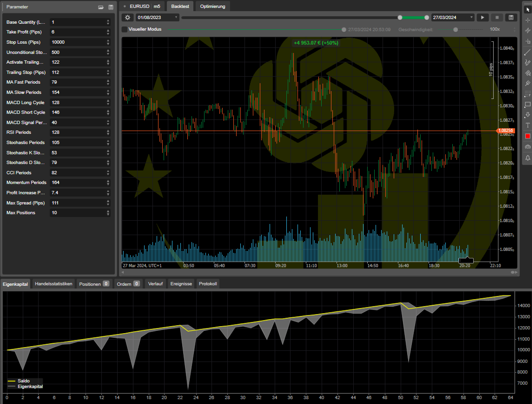532x404 pixels.
Task: Select the Andrews pitchfork tool
Action: pos(528,83)
